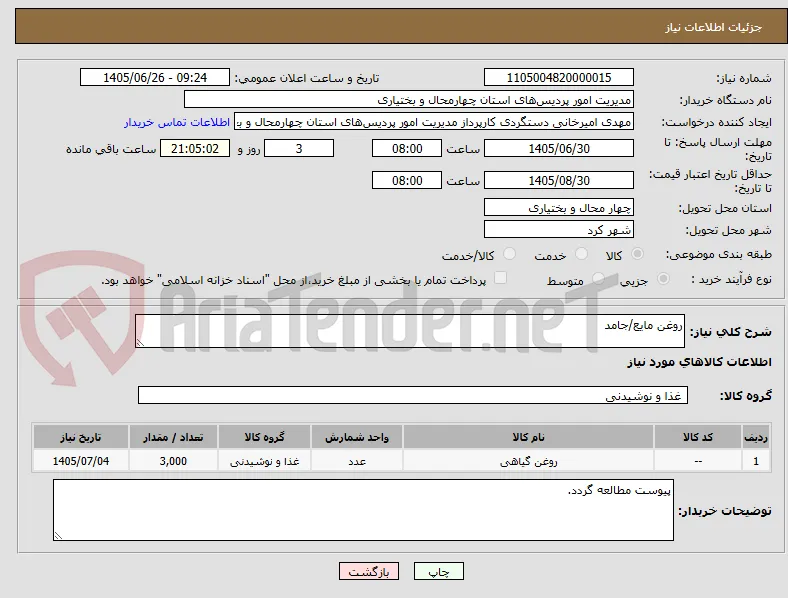Click the general description box روغن مایع/جامد

[x=410, y=331]
